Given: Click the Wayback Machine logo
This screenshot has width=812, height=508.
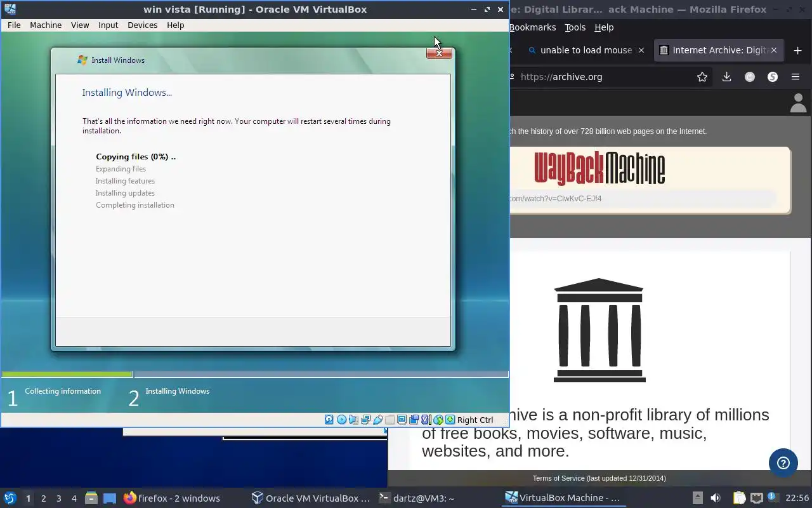Looking at the screenshot, I should (x=599, y=168).
